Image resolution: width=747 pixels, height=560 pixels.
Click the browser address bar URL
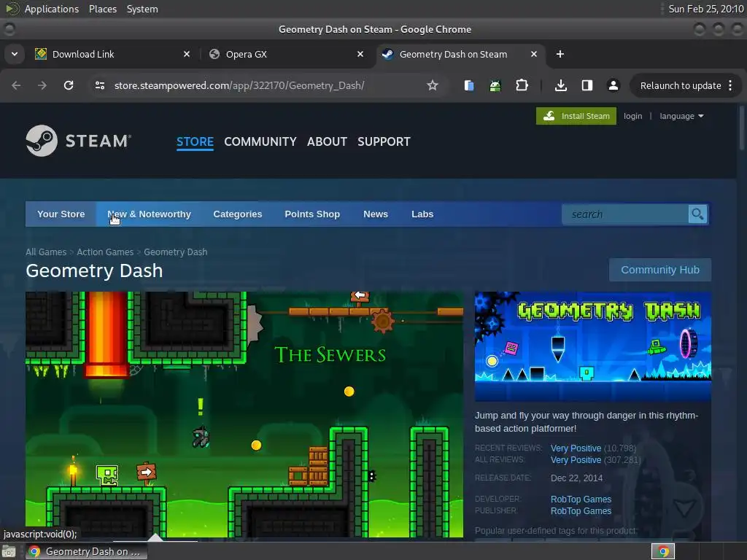239,86
